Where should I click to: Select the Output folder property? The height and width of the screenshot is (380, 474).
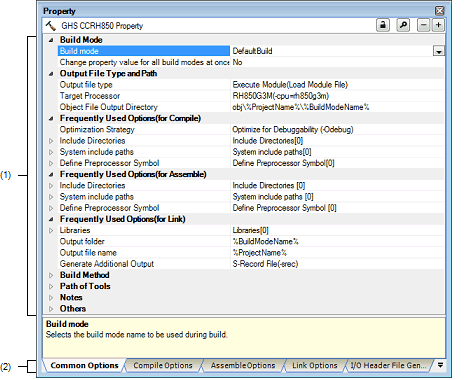coord(144,242)
